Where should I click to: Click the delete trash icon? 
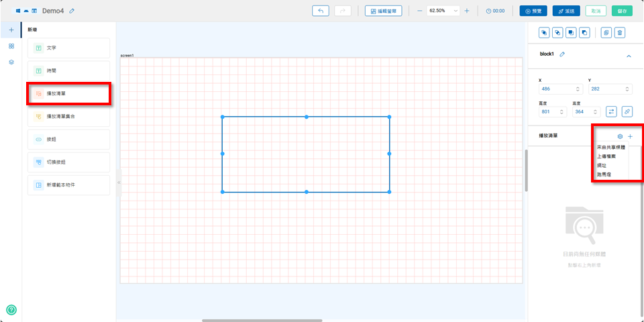(x=620, y=32)
